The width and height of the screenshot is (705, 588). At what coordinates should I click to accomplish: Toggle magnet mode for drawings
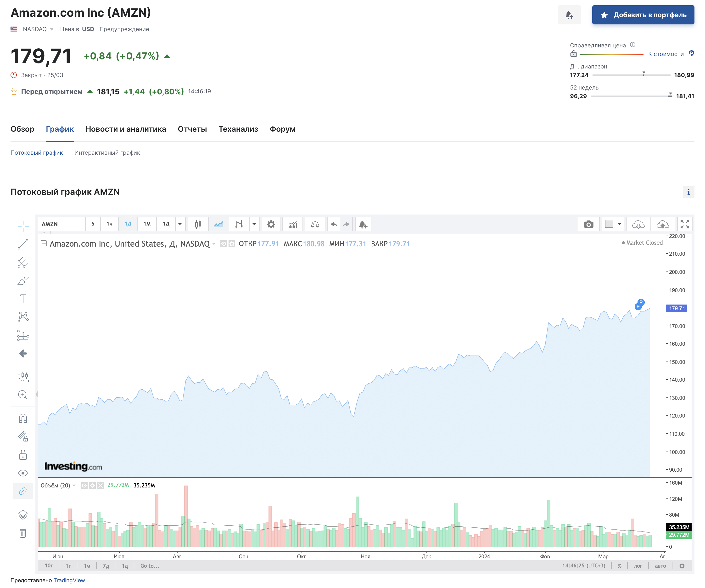click(23, 418)
